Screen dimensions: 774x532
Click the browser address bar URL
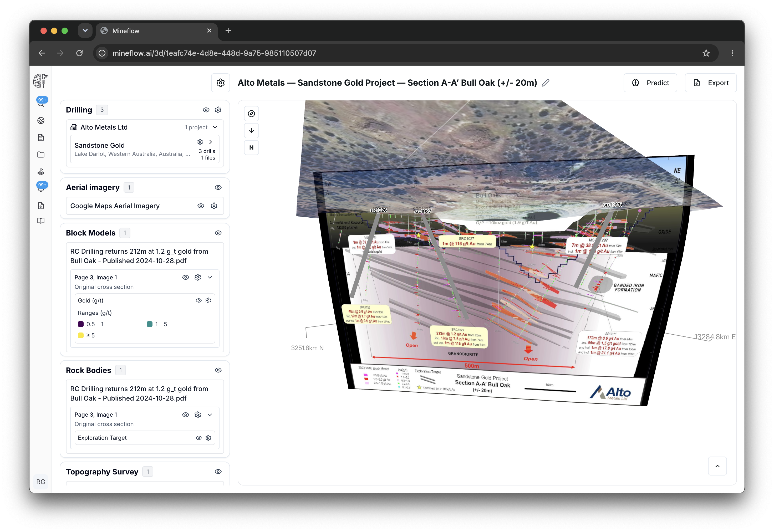click(x=214, y=53)
